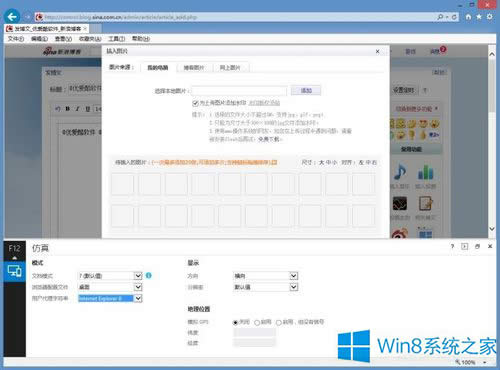This screenshot has width=500, height=370.
Task: Click the heart-eyes emoticon in the emoji panel
Action: click(x=423, y=124)
